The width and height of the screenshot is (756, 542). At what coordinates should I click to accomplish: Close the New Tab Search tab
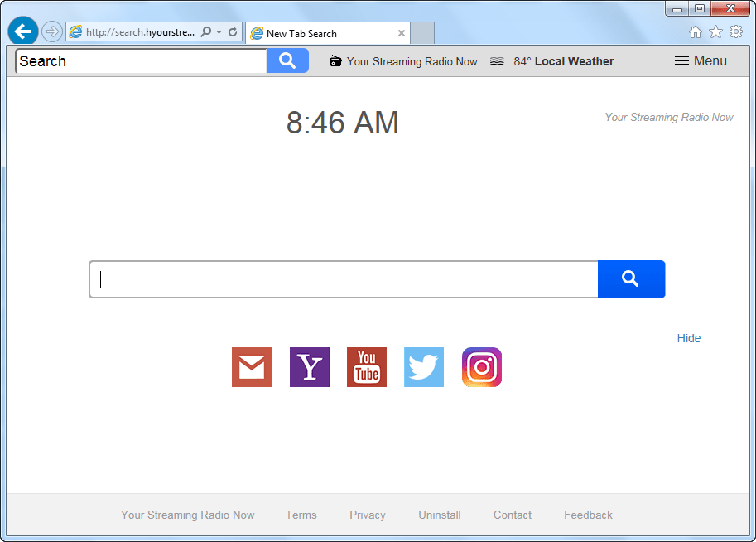pos(401,33)
